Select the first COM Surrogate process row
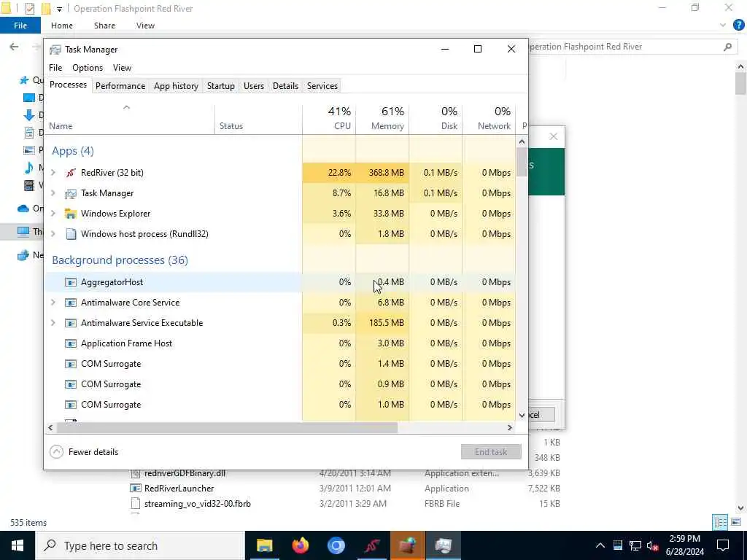747x560 pixels. (x=279, y=364)
